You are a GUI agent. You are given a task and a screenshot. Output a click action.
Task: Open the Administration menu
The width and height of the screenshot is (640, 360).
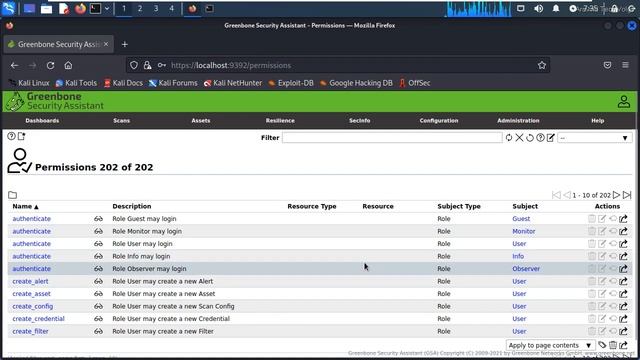(518, 121)
